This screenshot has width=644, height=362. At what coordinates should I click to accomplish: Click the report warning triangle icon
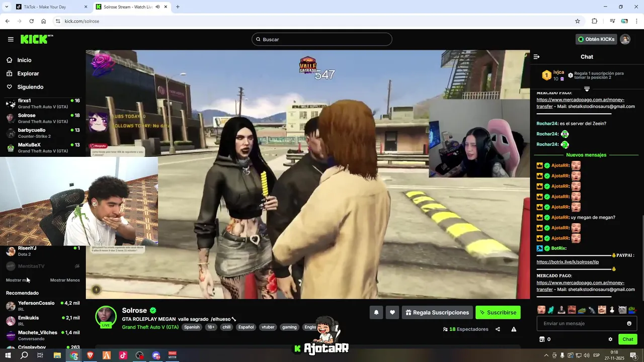(x=514, y=329)
